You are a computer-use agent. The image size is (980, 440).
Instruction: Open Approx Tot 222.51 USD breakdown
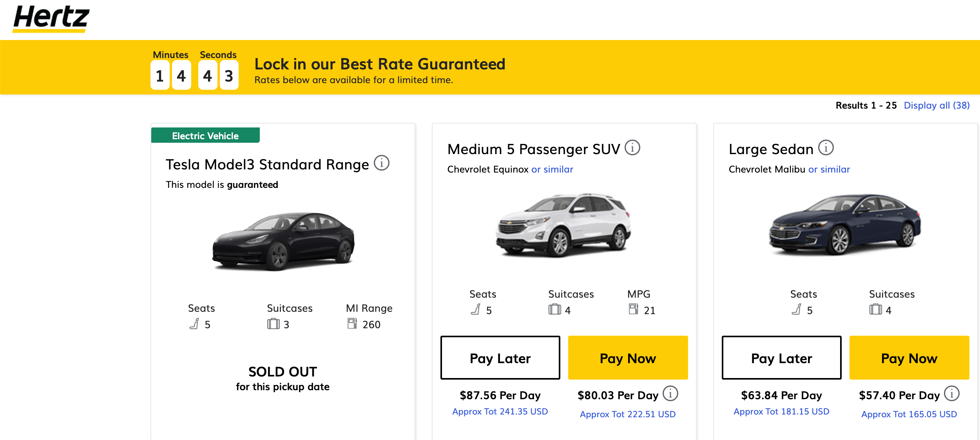pyautogui.click(x=628, y=414)
